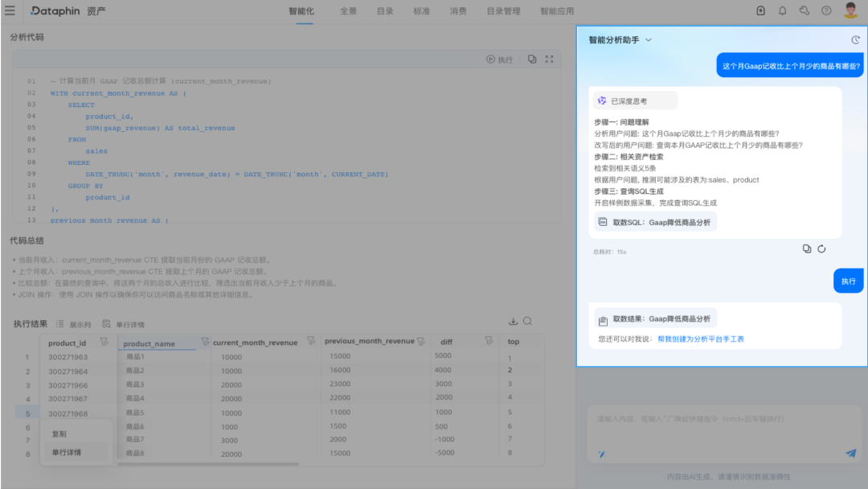Click the blue 执行 button in assistant panel
The image size is (868, 489).
(848, 280)
